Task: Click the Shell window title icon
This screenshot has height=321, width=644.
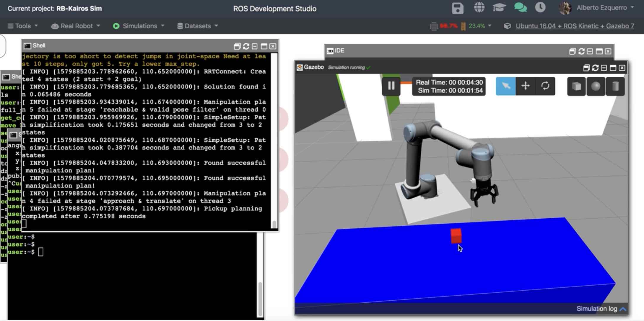Action: coord(27,46)
